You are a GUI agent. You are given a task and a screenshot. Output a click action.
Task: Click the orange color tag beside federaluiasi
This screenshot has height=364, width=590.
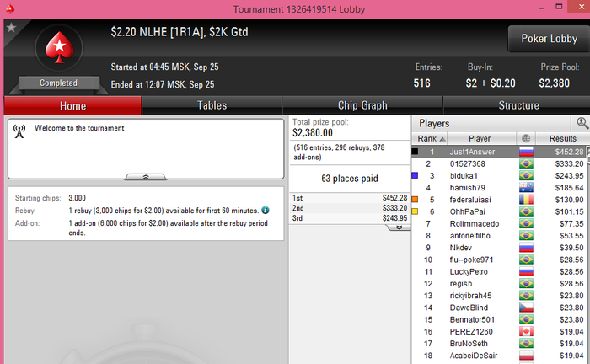coord(415,200)
